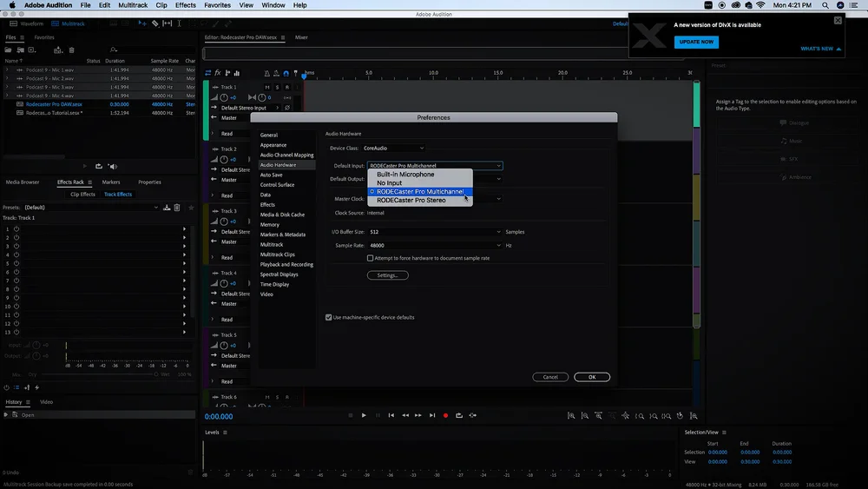Toggle snapping magnet icon in editor
The height and width of the screenshot is (489, 868).
[x=286, y=73]
